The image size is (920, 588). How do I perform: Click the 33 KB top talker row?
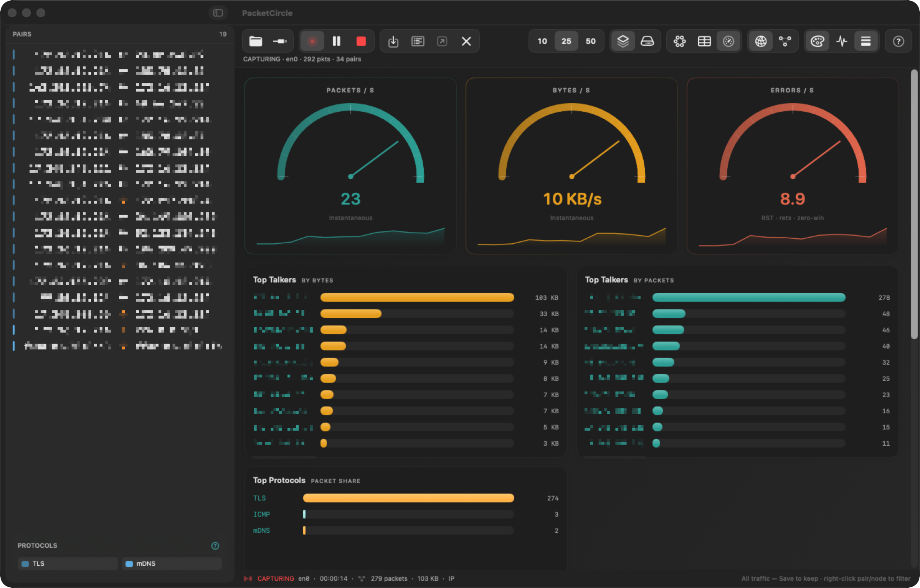[406, 314]
